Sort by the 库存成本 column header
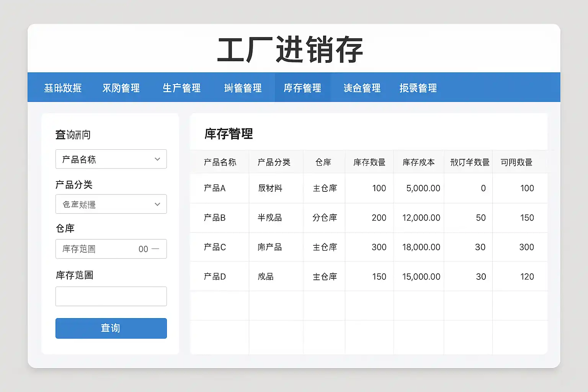The width and height of the screenshot is (588, 392). tap(418, 162)
